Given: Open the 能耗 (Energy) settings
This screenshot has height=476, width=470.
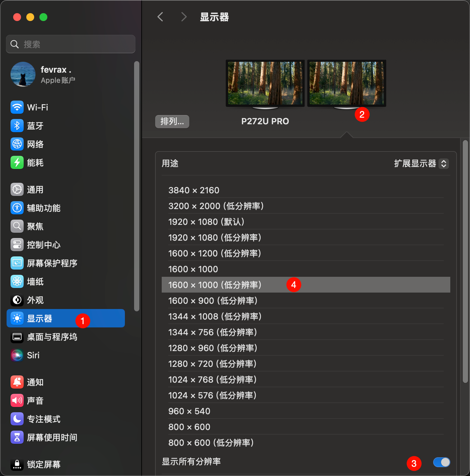Looking at the screenshot, I should [x=35, y=162].
